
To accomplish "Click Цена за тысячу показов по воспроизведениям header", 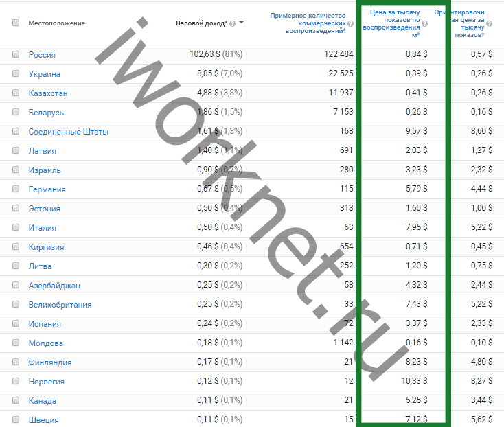I will point(390,23).
